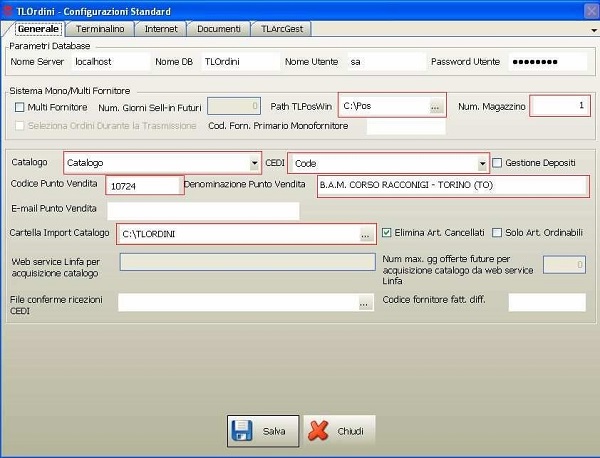This screenshot has height=458, width=600.
Task: Enable Solo Art. Ordinabili option
Action: (497, 233)
